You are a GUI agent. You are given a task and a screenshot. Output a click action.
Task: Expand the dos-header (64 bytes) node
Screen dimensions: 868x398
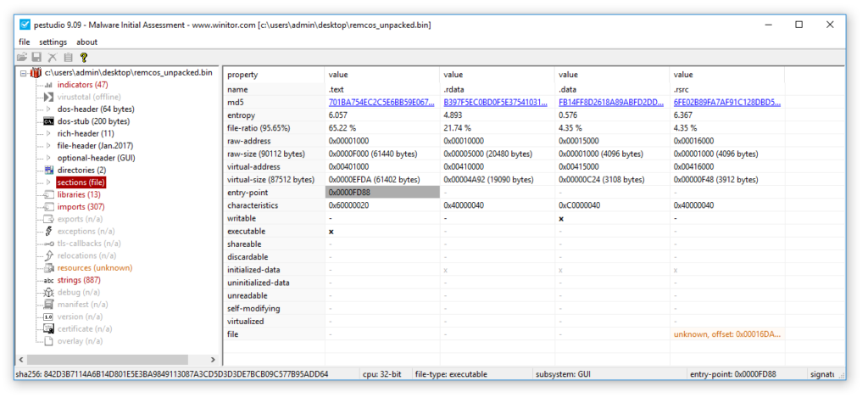coord(48,109)
